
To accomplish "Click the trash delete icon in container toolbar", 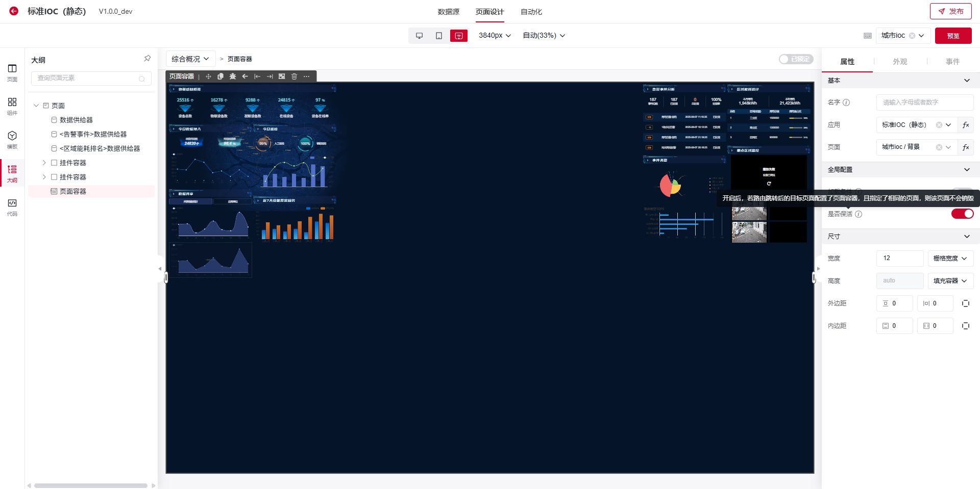I will (294, 76).
